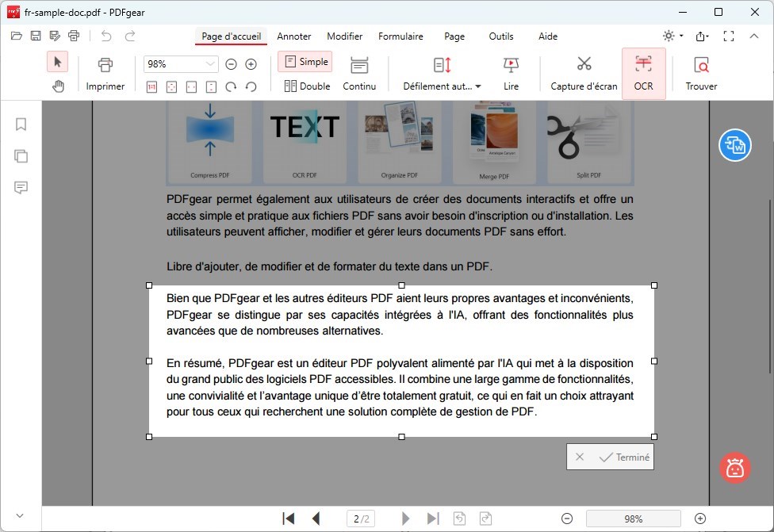Open the comments panel in the sidebar

click(x=21, y=187)
